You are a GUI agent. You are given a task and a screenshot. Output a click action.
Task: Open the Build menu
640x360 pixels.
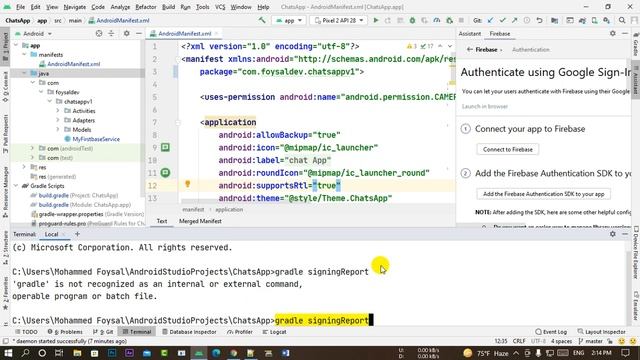pyautogui.click(x=168, y=7)
